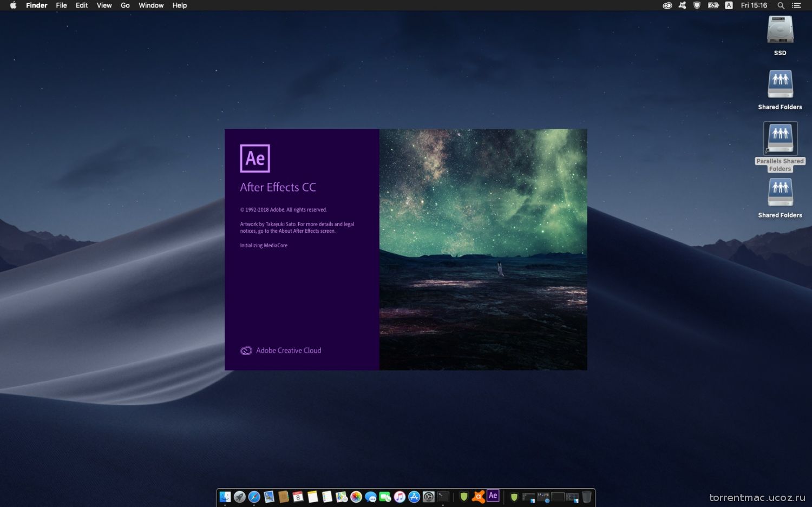Click the Ae logo on splash screen
This screenshot has height=507, width=812.
(255, 159)
